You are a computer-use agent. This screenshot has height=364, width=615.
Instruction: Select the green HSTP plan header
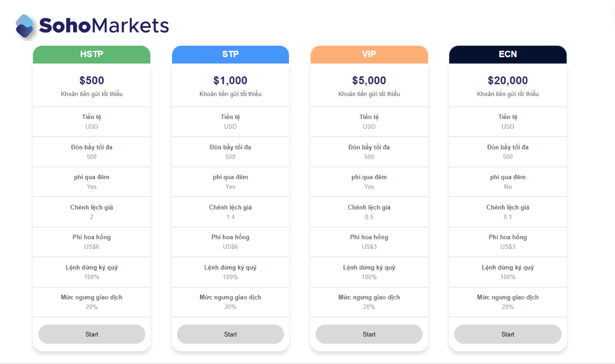coord(92,55)
